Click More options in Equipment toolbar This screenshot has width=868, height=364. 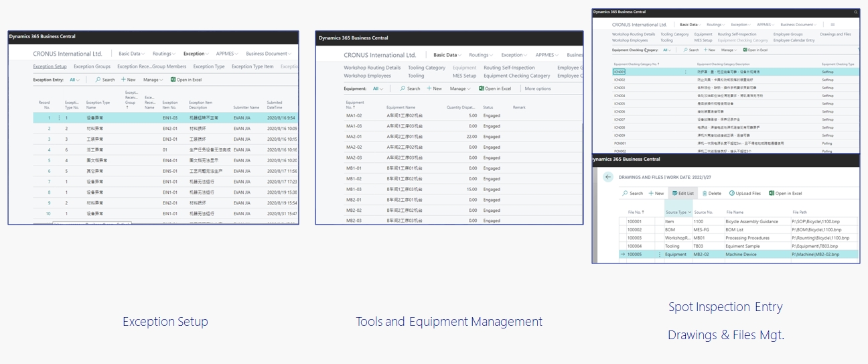coord(537,88)
